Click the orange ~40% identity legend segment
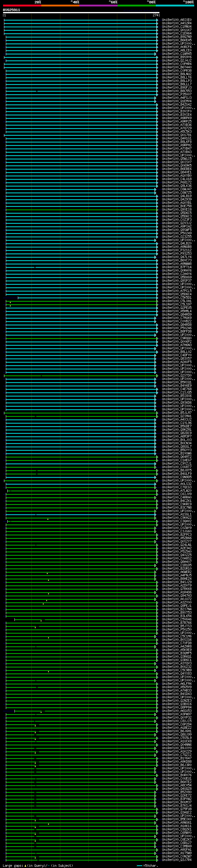Image resolution: width=197 pixels, height=868 pixels. point(60,6)
